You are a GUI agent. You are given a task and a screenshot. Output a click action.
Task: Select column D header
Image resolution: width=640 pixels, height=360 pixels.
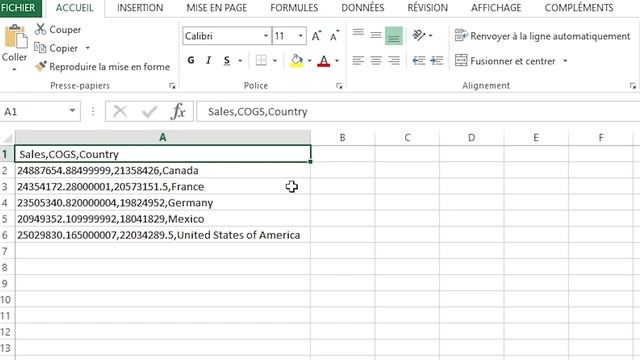click(471, 138)
